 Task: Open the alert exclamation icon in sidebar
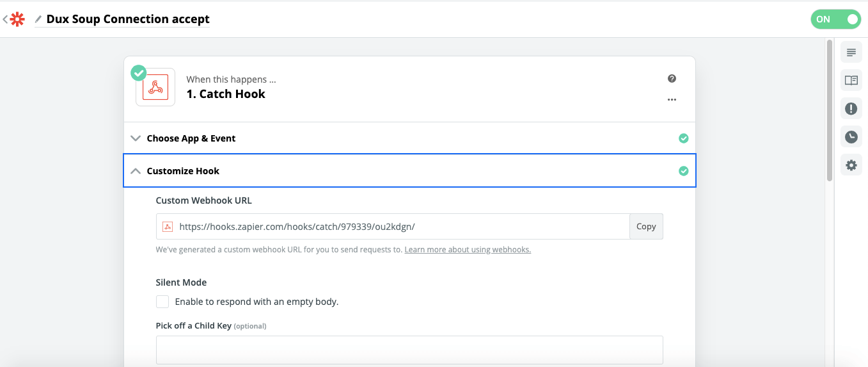point(851,109)
